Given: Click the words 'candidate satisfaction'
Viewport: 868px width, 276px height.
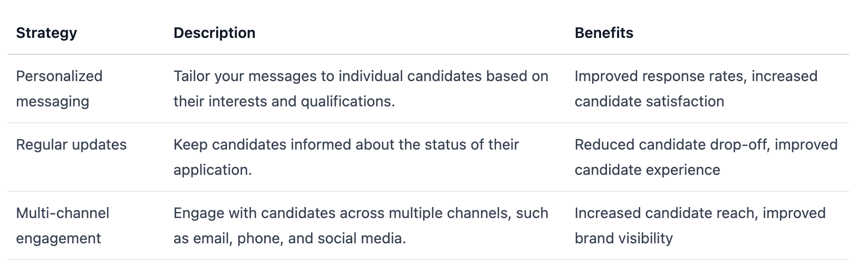Looking at the screenshot, I should pyautogui.click(x=649, y=102).
